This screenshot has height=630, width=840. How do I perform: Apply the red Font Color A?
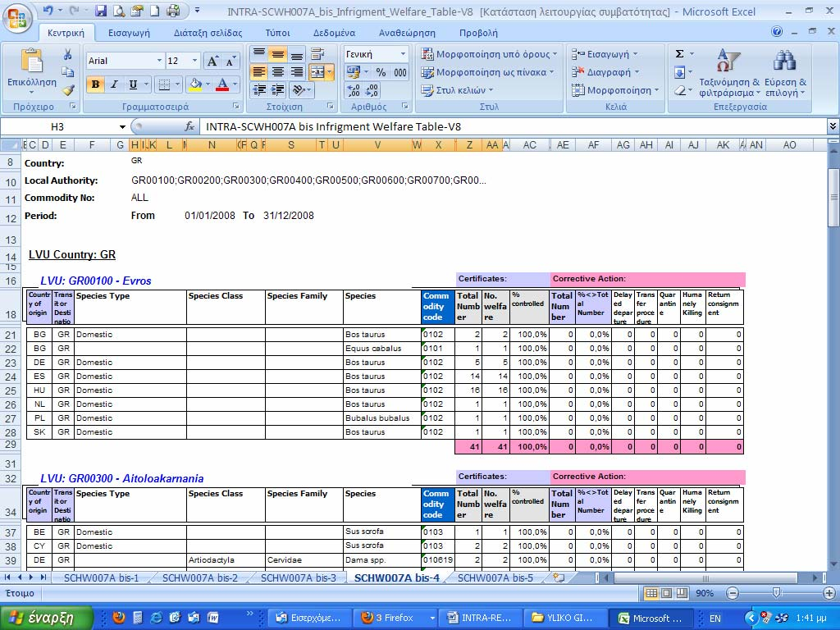coord(222,84)
